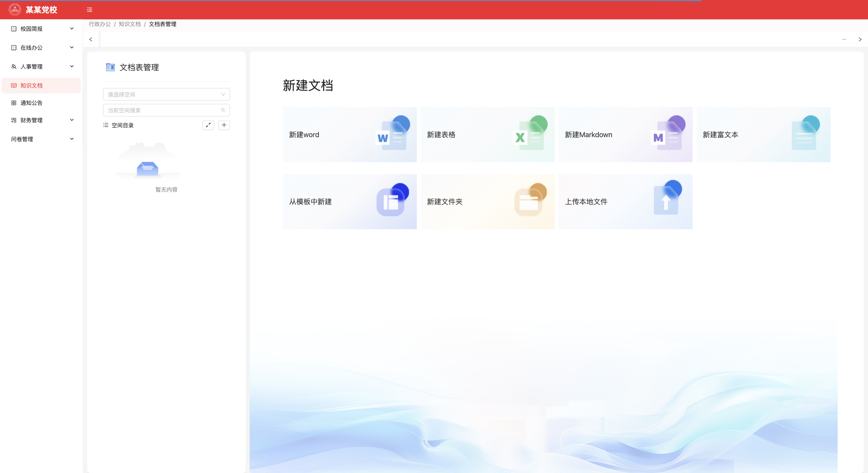Click the orange folder icon on 新建文件夹

point(530,200)
